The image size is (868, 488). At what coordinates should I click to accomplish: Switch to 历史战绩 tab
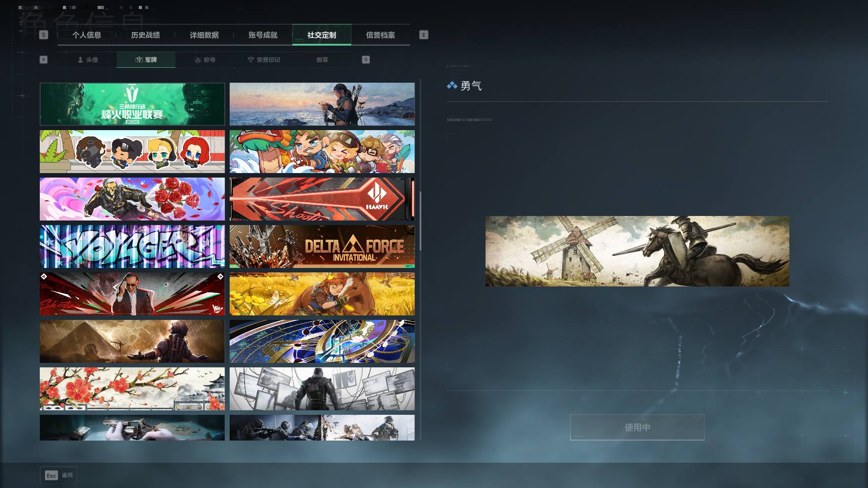tap(145, 35)
